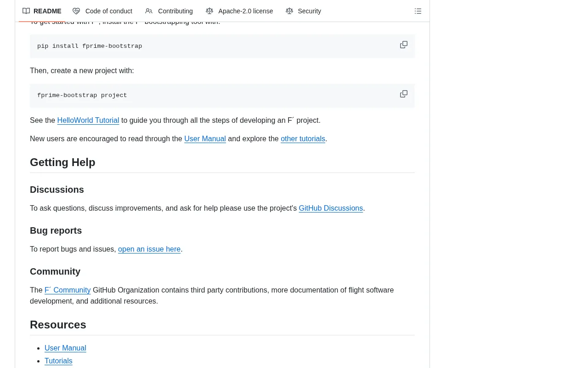Click the pip install fprime-bootstrap code text

90,46
